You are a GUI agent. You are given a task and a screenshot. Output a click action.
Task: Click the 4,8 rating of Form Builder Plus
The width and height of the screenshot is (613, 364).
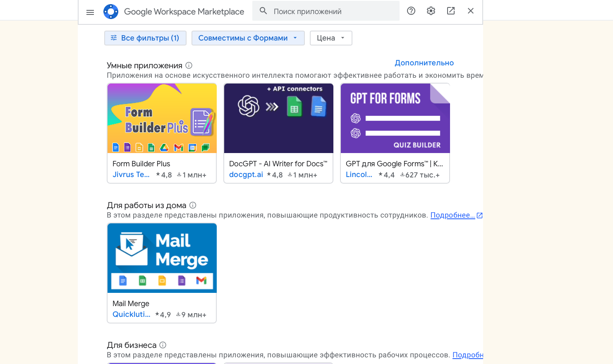[x=164, y=175]
